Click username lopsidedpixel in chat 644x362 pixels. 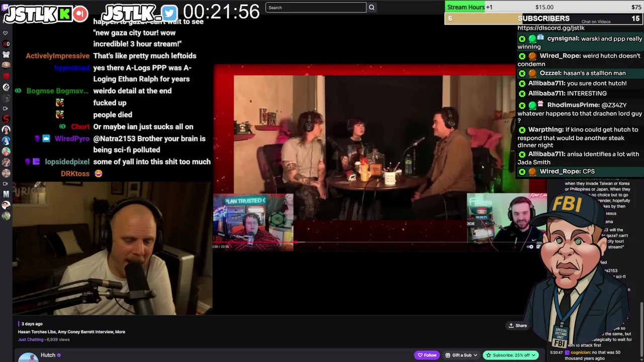(67, 162)
